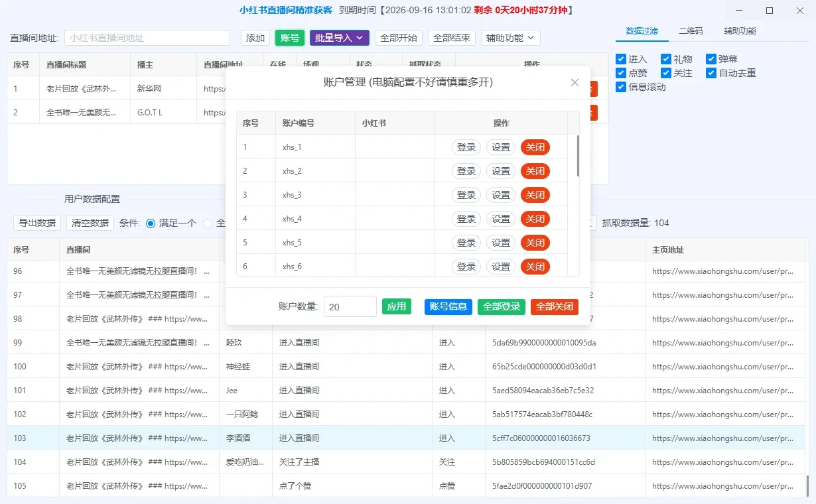The height and width of the screenshot is (504, 816).
Task: Click the red 全部关闭 button
Action: [x=555, y=306]
